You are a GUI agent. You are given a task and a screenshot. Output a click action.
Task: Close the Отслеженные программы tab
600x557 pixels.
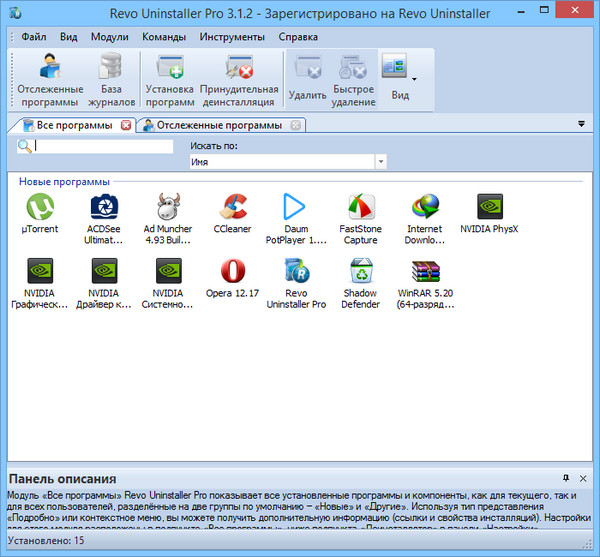click(x=296, y=125)
